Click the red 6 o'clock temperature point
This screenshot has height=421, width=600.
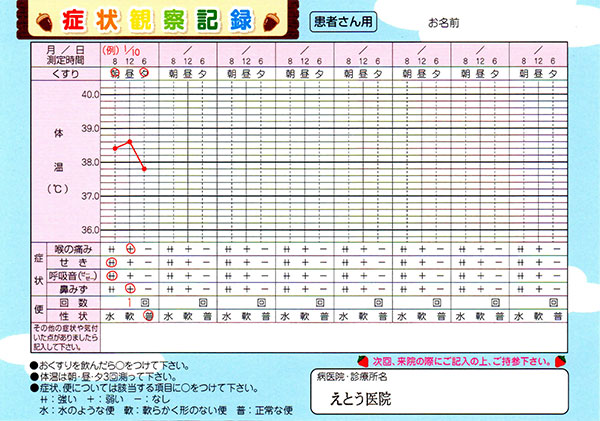[146, 168]
